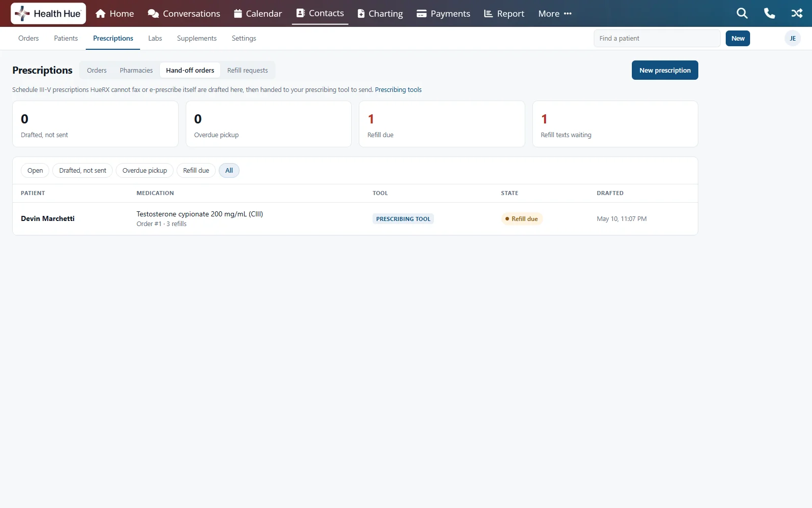Select the Prescriptions sub-navigation tab
The image size is (812, 508).
(113, 39)
